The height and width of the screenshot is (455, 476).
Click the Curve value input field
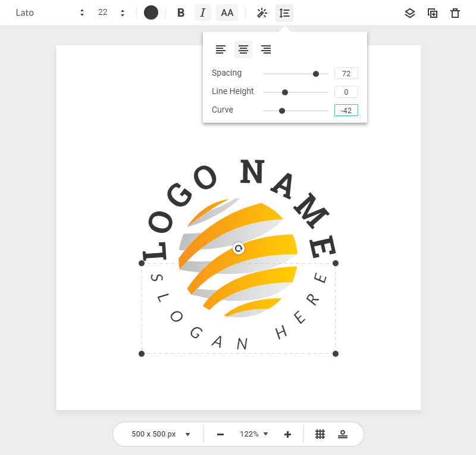[x=346, y=110]
